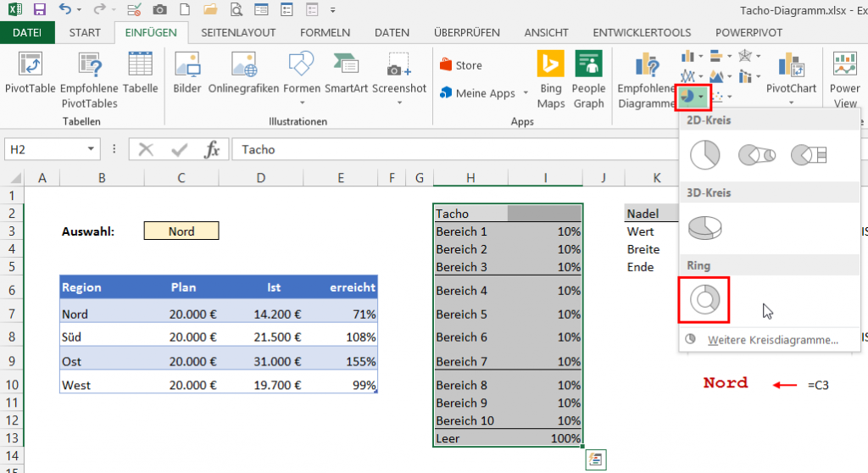Click the Save icon in quick access toolbar

(x=39, y=10)
